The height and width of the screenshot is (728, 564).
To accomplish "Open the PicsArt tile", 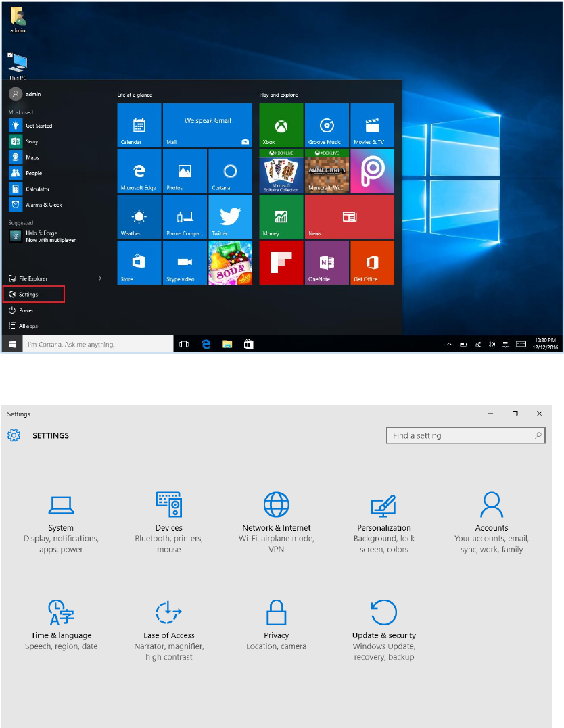I will pyautogui.click(x=372, y=171).
